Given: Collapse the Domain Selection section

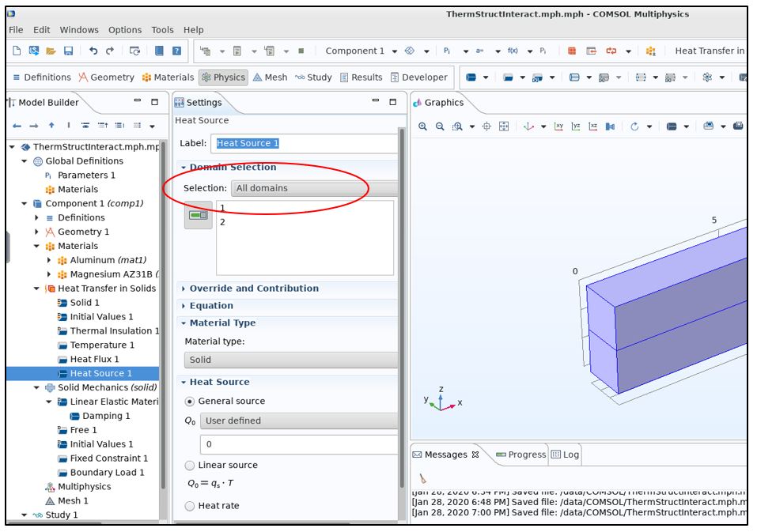Looking at the screenshot, I should tap(233, 168).
